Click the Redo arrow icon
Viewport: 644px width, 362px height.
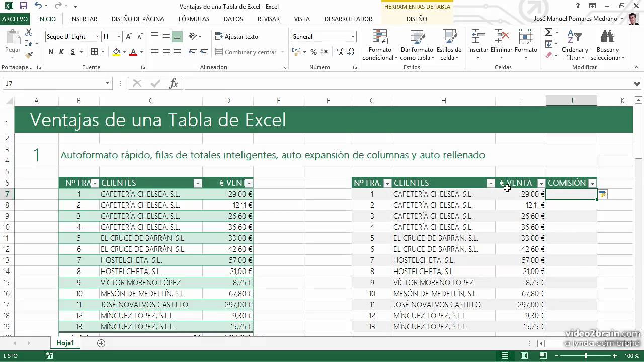pyautogui.click(x=58, y=6)
